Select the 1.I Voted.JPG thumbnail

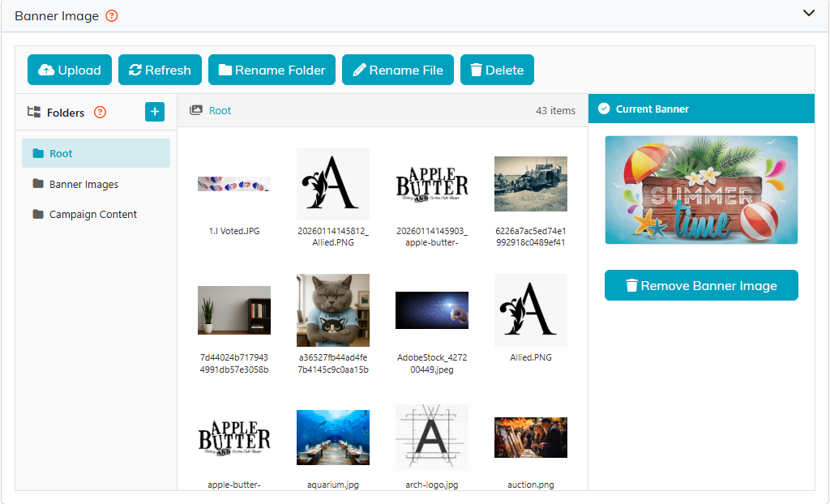234,184
